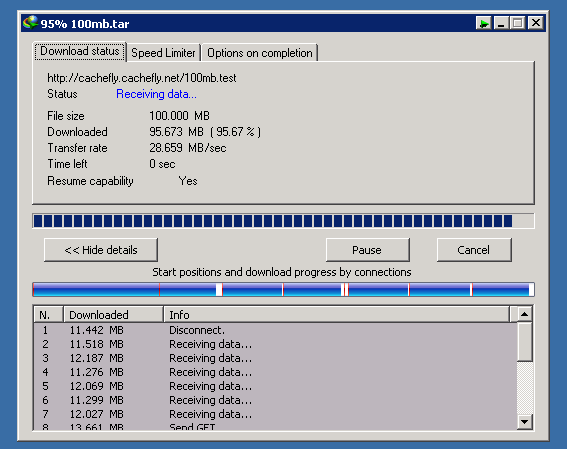Viewport: 567px width, 449px height.
Task: Click the green arrow tray button in title bar
Action: coord(483,23)
